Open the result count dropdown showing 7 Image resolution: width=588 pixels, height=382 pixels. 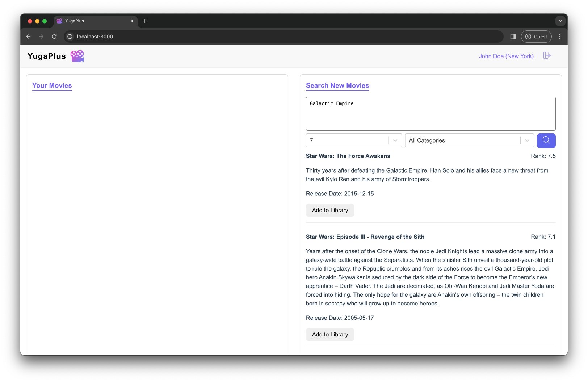pos(354,140)
